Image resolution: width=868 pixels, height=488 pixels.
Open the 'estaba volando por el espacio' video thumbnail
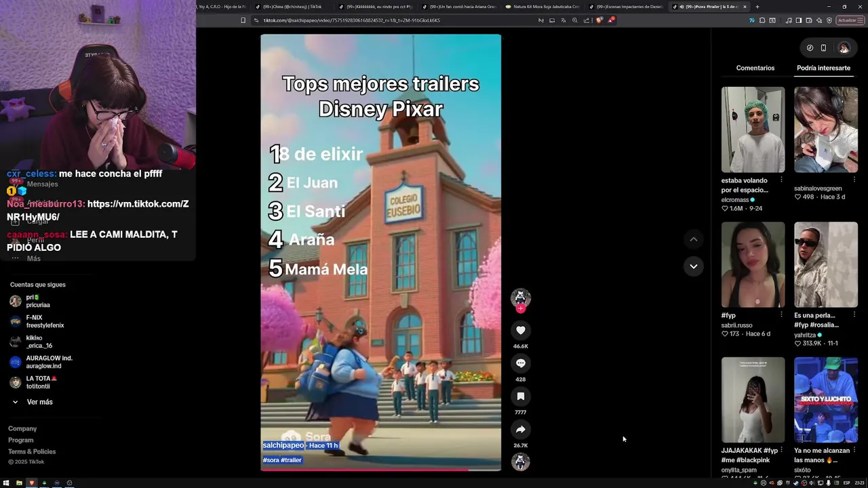click(x=753, y=129)
